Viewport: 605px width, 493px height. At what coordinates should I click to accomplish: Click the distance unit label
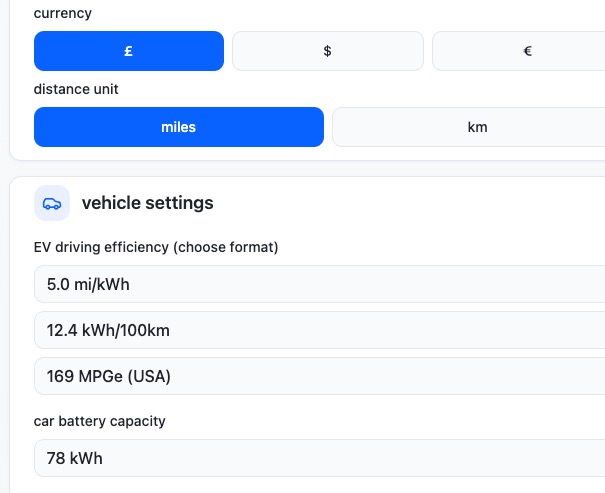[x=76, y=89]
